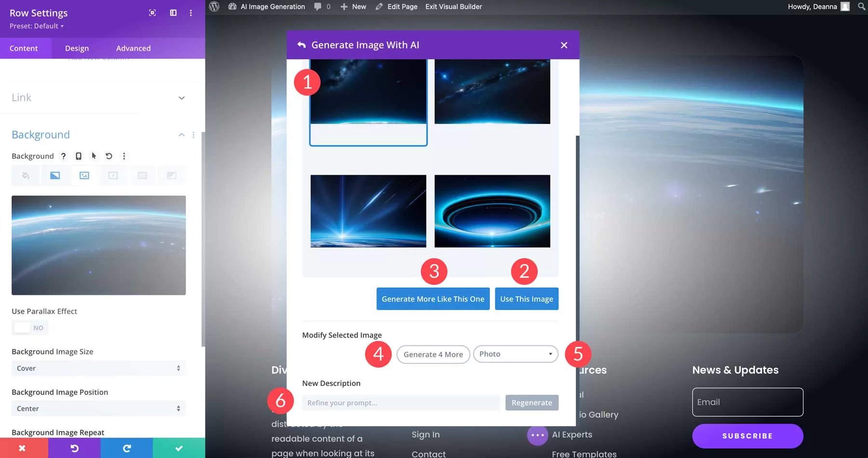This screenshot has height=458, width=868.
Task: Select the first generated space image
Action: (368, 92)
